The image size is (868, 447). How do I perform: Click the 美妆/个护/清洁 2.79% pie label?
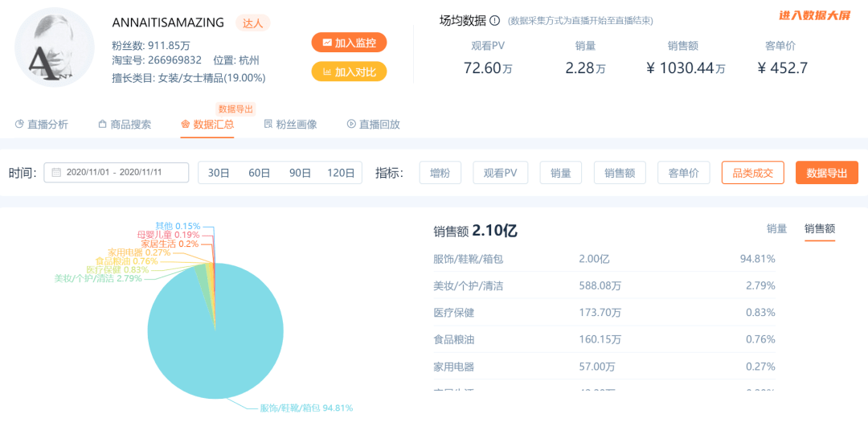[x=97, y=279]
